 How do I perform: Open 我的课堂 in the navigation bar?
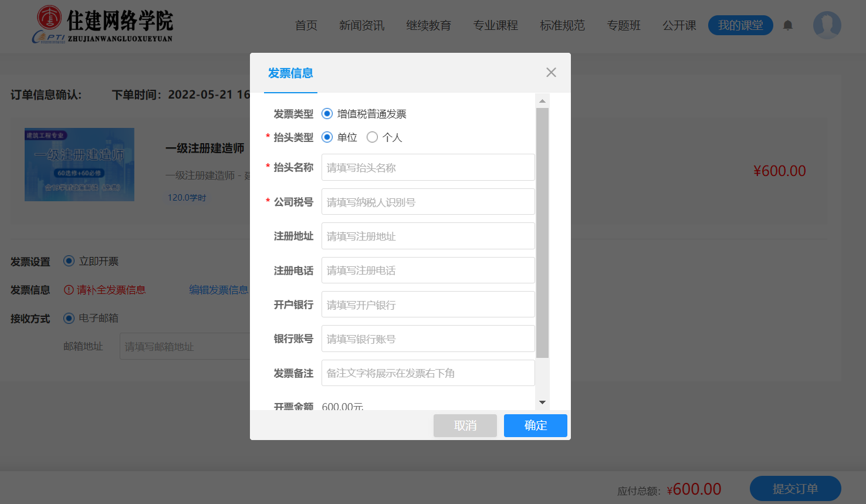point(740,25)
